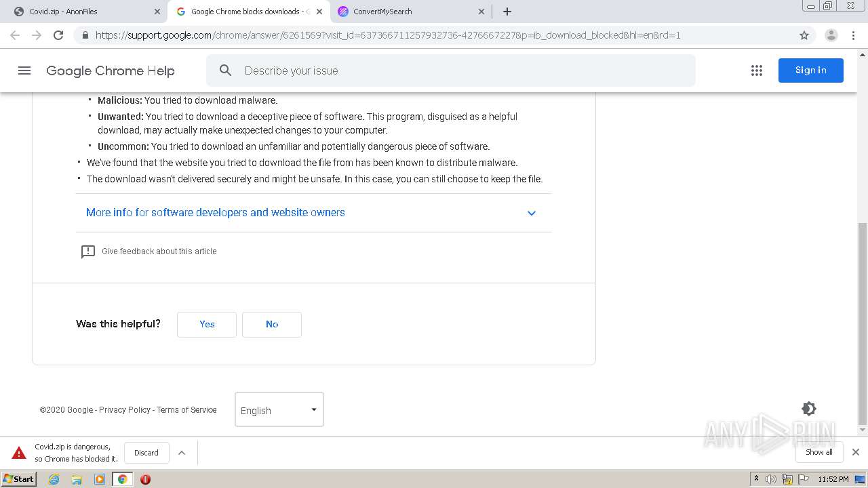The width and height of the screenshot is (868, 488).
Task: Close the ConvertMySearch tab
Action: 481,12
